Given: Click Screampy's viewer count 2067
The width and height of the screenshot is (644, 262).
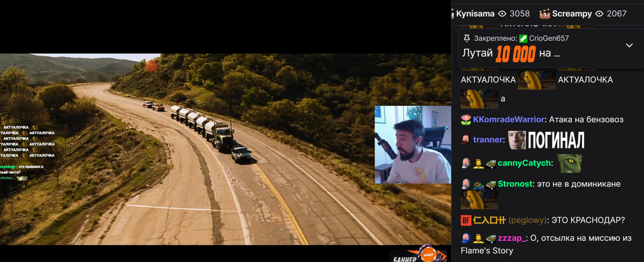Looking at the screenshot, I should tap(617, 14).
